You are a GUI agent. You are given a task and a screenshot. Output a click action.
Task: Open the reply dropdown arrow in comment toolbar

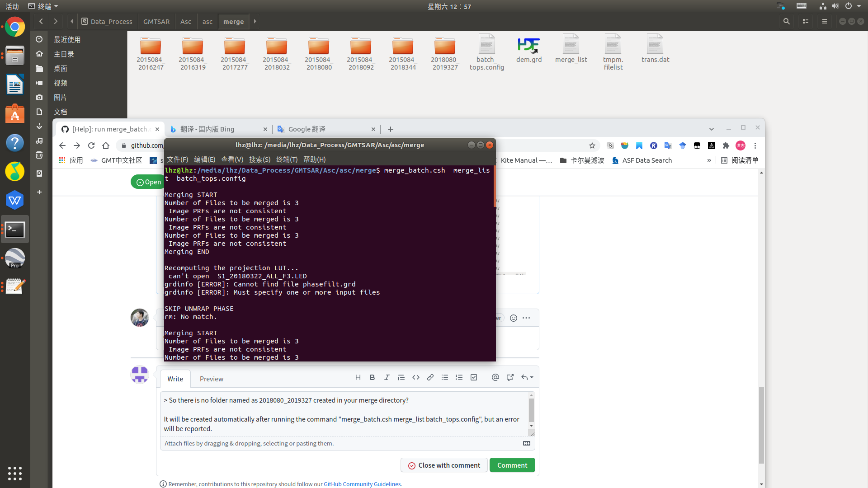coord(527,377)
